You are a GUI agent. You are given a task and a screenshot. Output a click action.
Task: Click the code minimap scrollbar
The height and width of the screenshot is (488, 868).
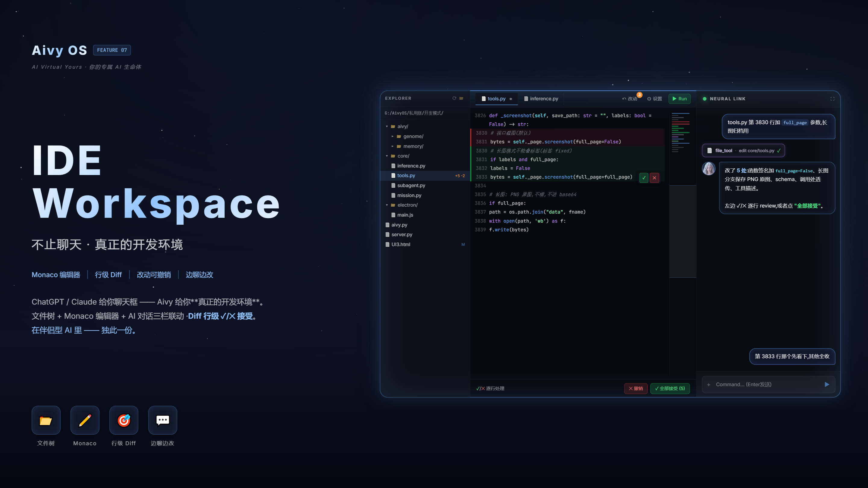pos(683,231)
